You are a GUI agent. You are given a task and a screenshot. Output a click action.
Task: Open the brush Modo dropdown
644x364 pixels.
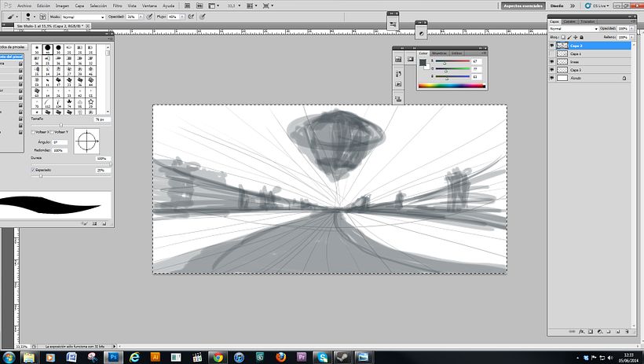click(x=82, y=17)
